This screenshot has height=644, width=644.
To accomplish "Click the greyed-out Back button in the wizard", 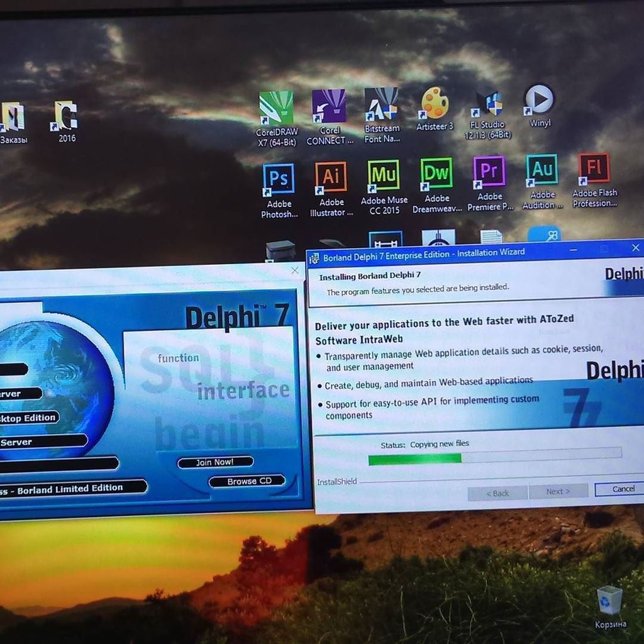I will (497, 493).
